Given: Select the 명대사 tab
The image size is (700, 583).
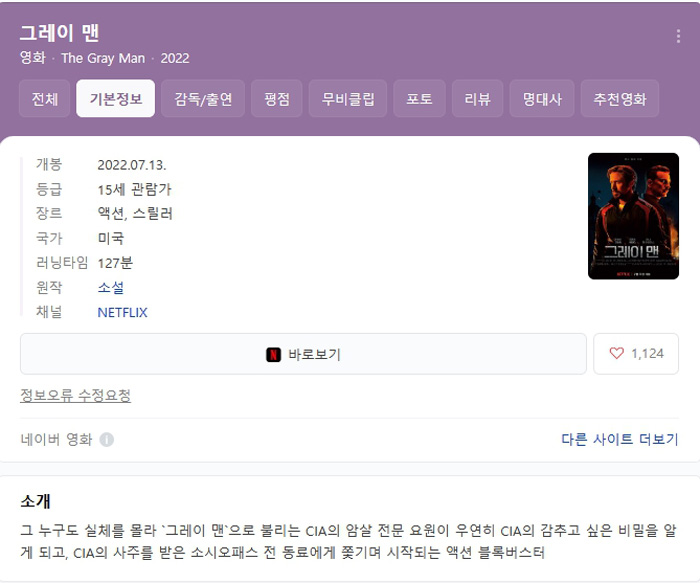Looking at the screenshot, I should coord(542,99).
